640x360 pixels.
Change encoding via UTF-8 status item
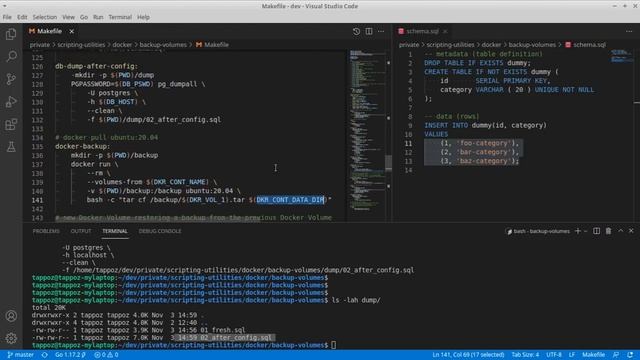tap(554, 355)
